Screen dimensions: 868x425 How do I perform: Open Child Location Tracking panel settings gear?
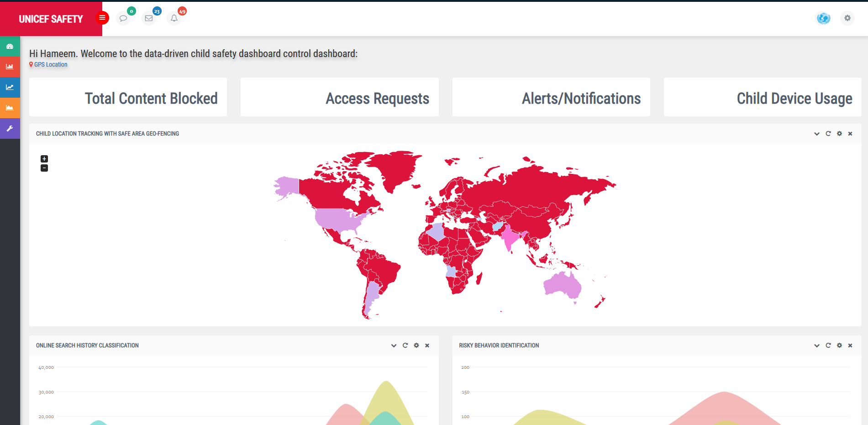[839, 134]
